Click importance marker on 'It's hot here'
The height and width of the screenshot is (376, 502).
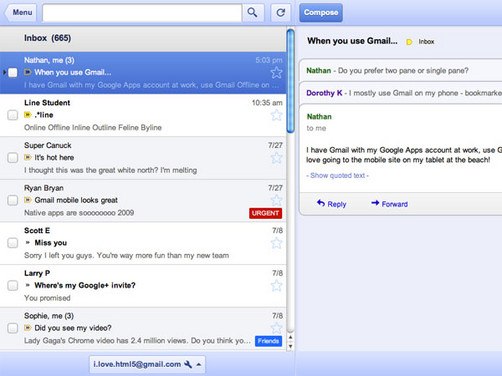click(x=28, y=157)
